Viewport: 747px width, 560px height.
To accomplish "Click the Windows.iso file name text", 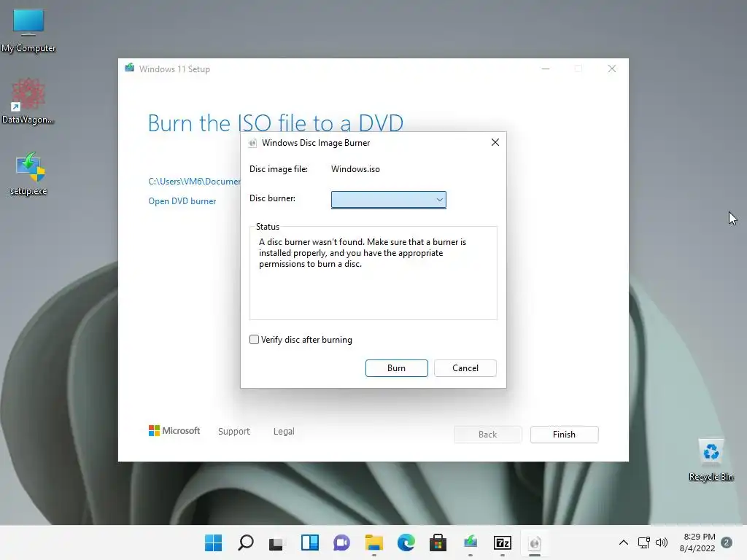I will pyautogui.click(x=355, y=169).
